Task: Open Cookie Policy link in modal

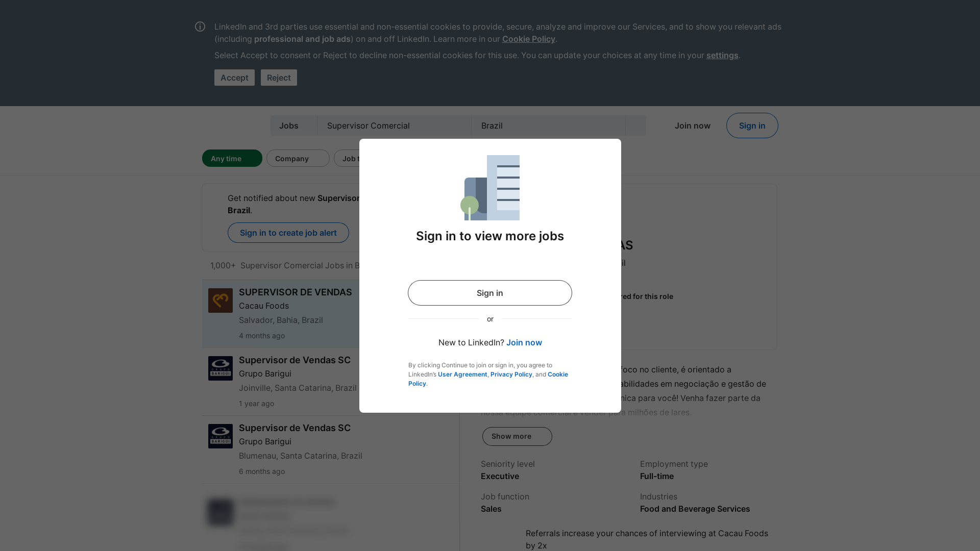Action: coord(488,379)
